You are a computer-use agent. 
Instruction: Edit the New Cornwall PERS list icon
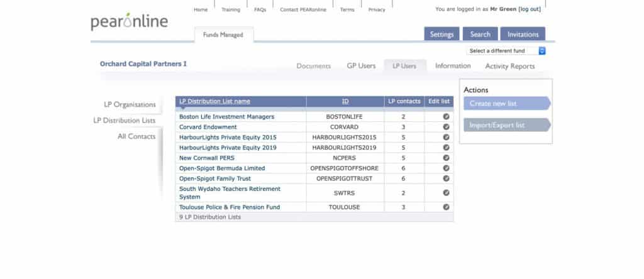(x=446, y=158)
